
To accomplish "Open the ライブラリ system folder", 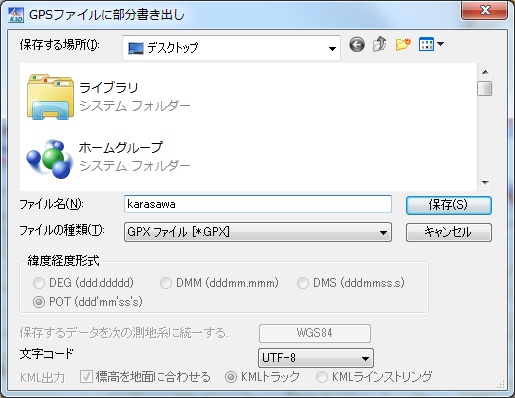I will [50, 97].
